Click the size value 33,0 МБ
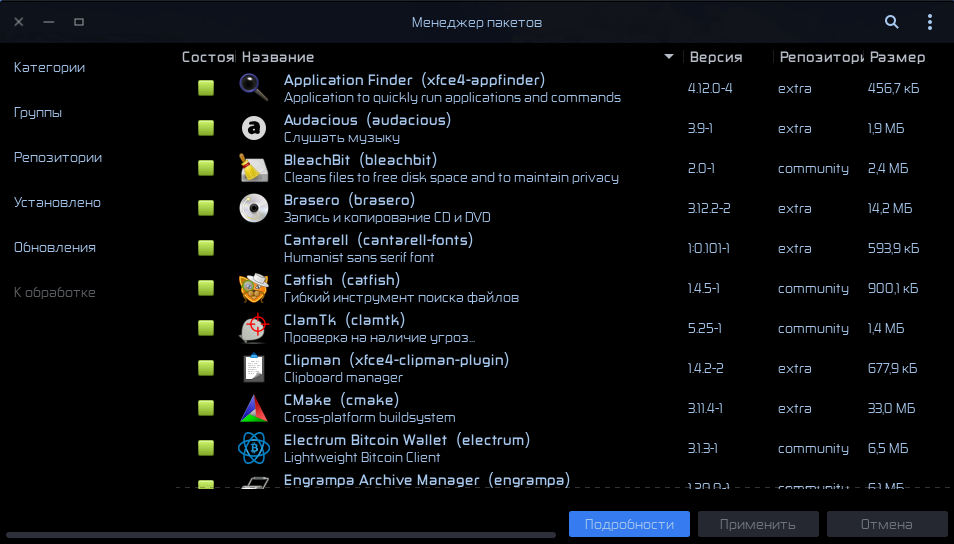This screenshot has width=954, height=544. click(891, 408)
